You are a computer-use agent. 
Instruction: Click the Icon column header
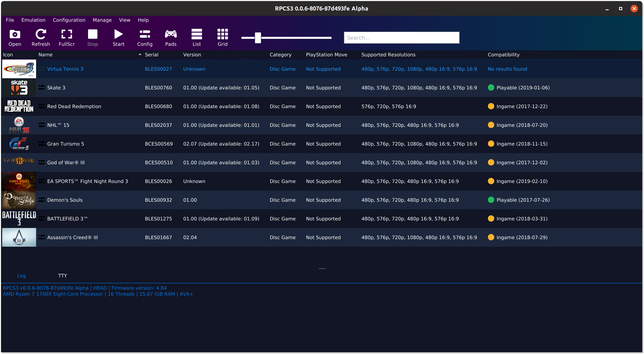[x=8, y=55]
